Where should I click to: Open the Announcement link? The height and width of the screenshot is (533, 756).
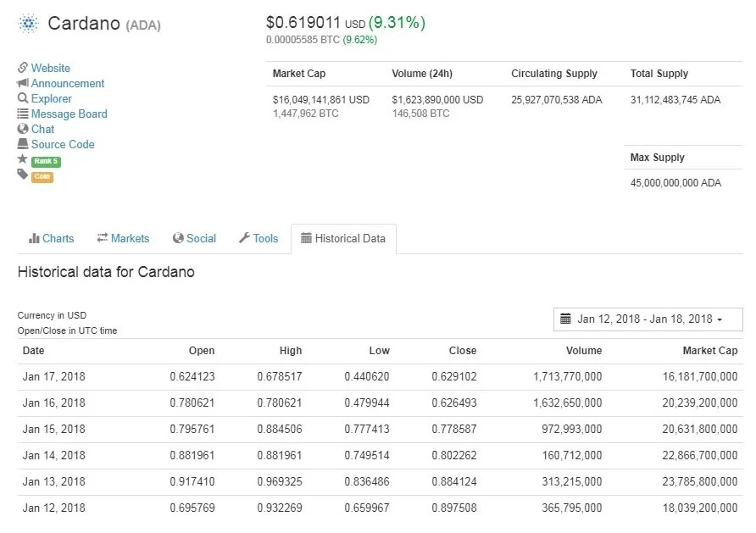point(68,83)
